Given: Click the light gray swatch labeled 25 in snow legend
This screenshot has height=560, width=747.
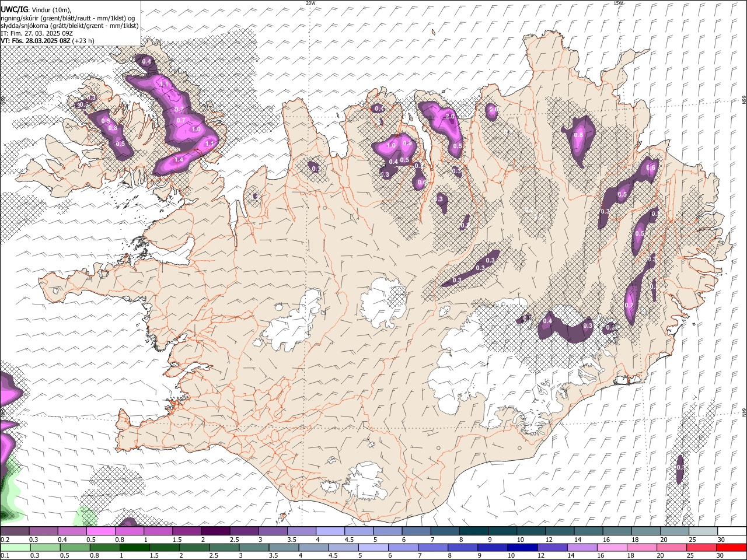Looking at the screenshot, I should point(703,531).
